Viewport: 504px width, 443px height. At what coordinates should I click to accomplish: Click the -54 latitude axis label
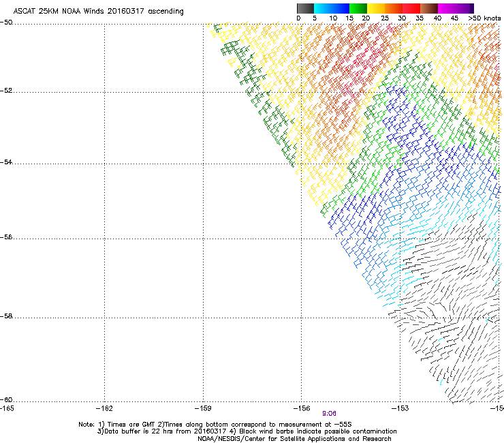(x=6, y=162)
